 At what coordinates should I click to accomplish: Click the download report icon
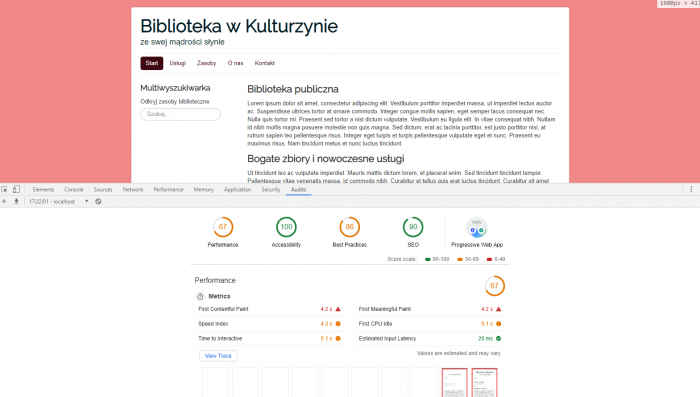16,201
